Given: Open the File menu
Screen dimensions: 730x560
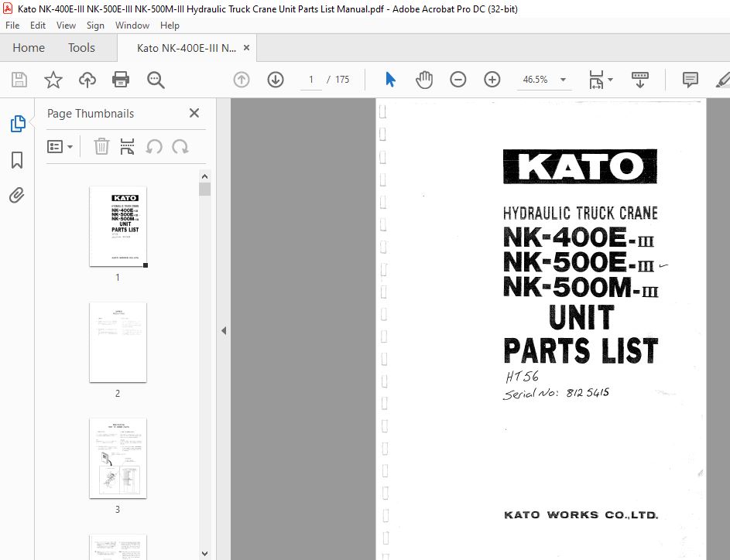Looking at the screenshot, I should point(12,25).
